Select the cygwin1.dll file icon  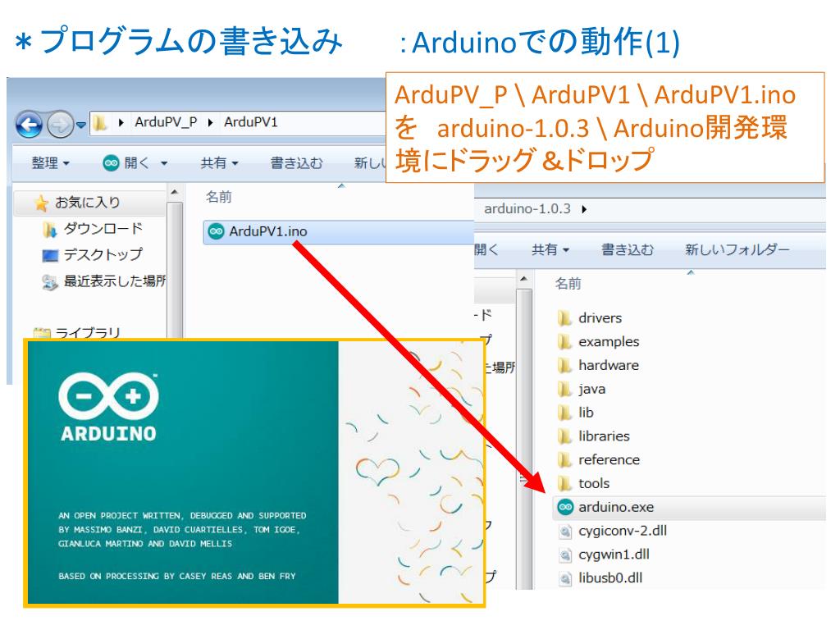point(565,555)
